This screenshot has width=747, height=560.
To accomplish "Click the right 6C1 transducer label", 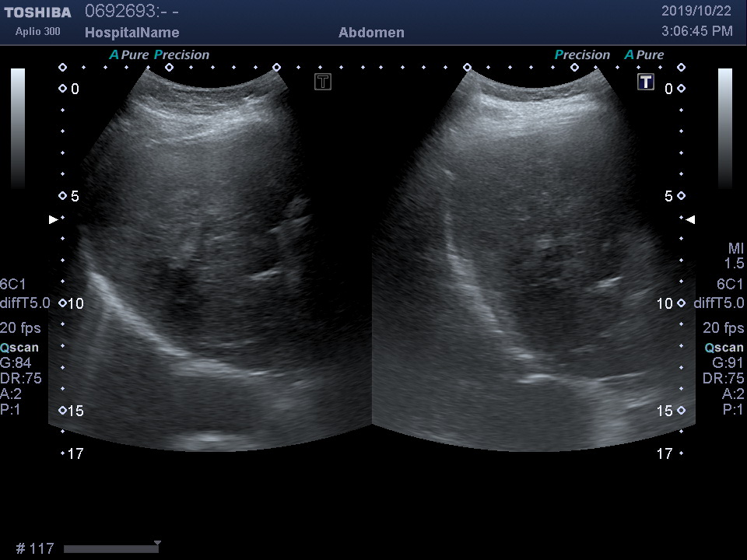I will click(x=731, y=285).
